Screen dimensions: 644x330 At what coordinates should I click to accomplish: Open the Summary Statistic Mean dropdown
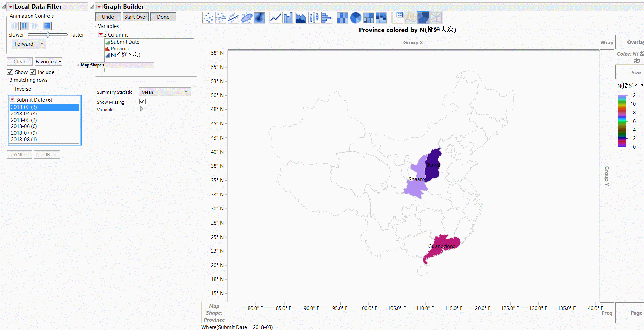click(164, 92)
